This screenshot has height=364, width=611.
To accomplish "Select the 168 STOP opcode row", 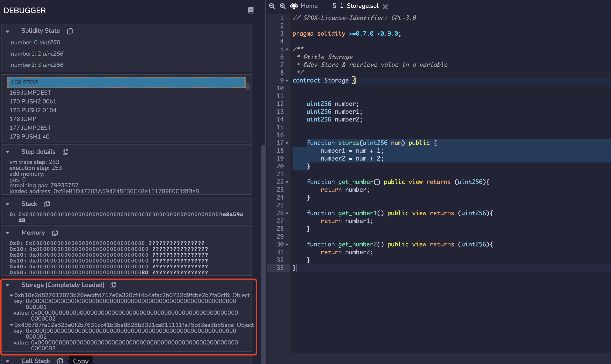I will [x=126, y=82].
